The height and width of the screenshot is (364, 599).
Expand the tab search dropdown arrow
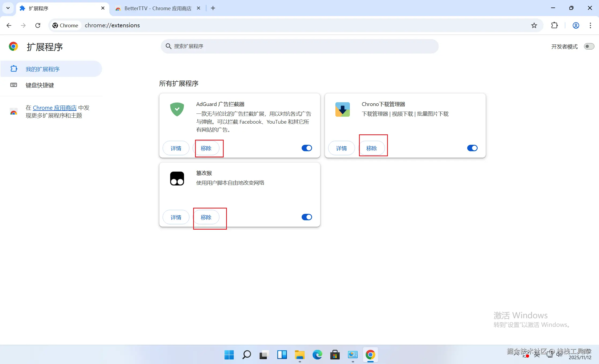(x=8, y=8)
